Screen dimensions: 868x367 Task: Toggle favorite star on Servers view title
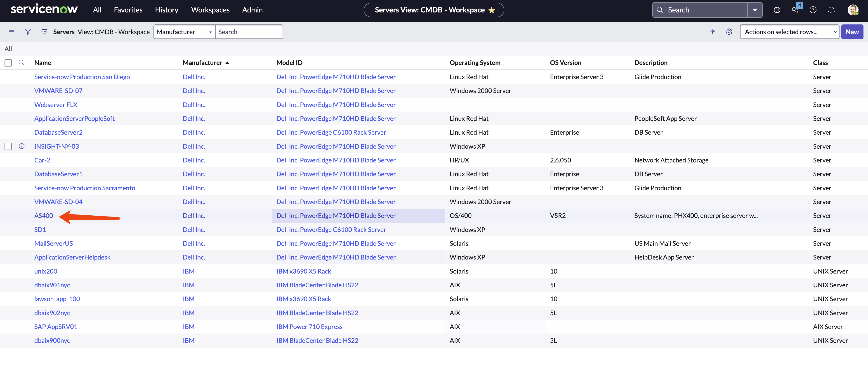point(492,10)
